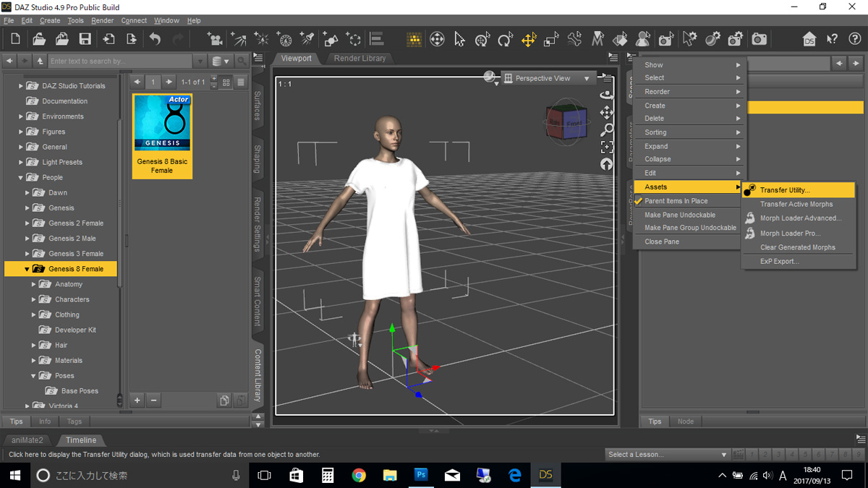Image resolution: width=868 pixels, height=488 pixels.
Task: Click the New Scene file icon
Action: (15, 39)
